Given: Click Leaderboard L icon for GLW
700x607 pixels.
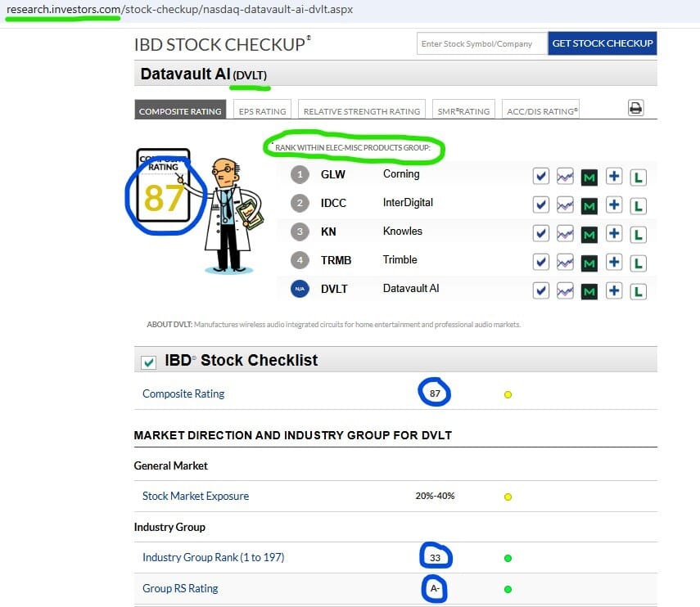Looking at the screenshot, I should coord(638,178).
